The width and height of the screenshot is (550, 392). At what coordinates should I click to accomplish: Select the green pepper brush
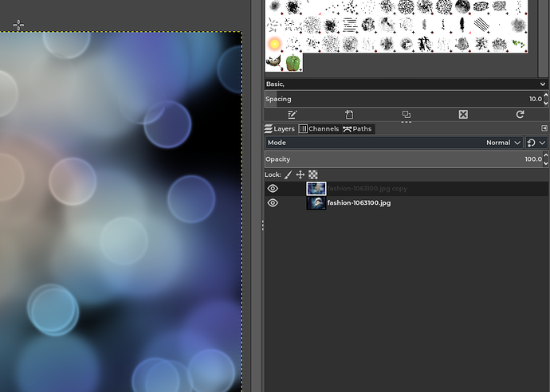coord(293,62)
